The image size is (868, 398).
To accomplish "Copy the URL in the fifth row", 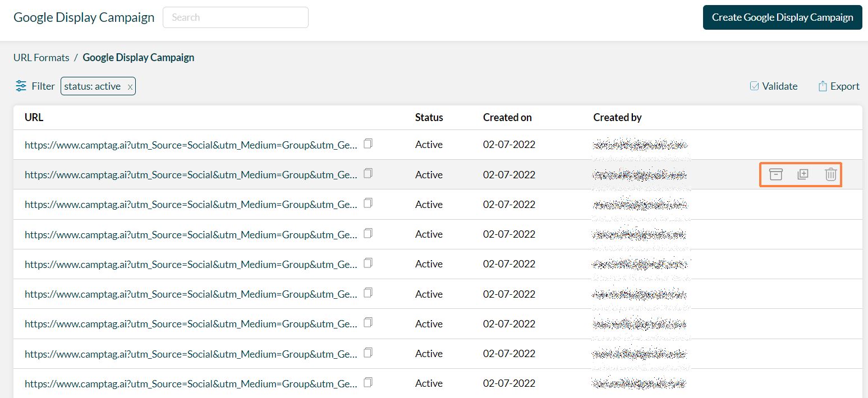I will pos(368,263).
